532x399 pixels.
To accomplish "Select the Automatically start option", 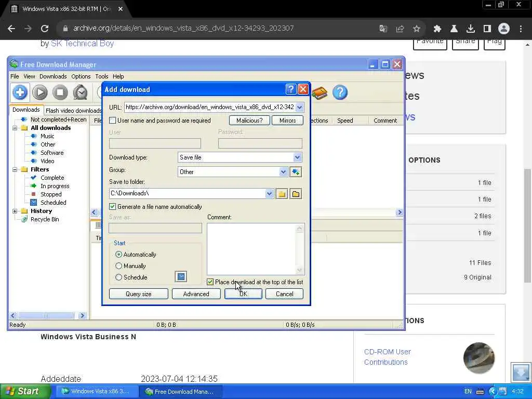I will pyautogui.click(x=118, y=255).
